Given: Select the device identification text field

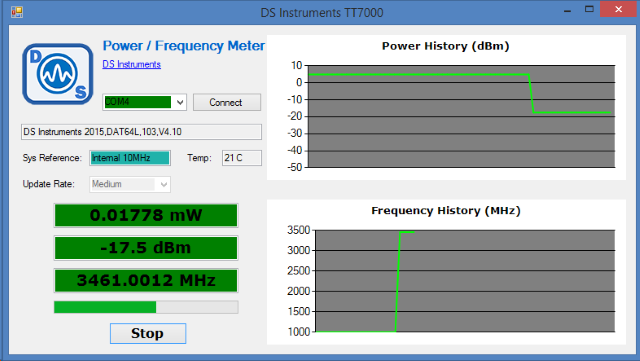Looking at the screenshot, I should (x=141, y=132).
